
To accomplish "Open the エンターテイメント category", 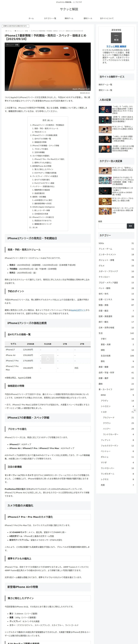I will pyautogui.click(x=116, y=254).
